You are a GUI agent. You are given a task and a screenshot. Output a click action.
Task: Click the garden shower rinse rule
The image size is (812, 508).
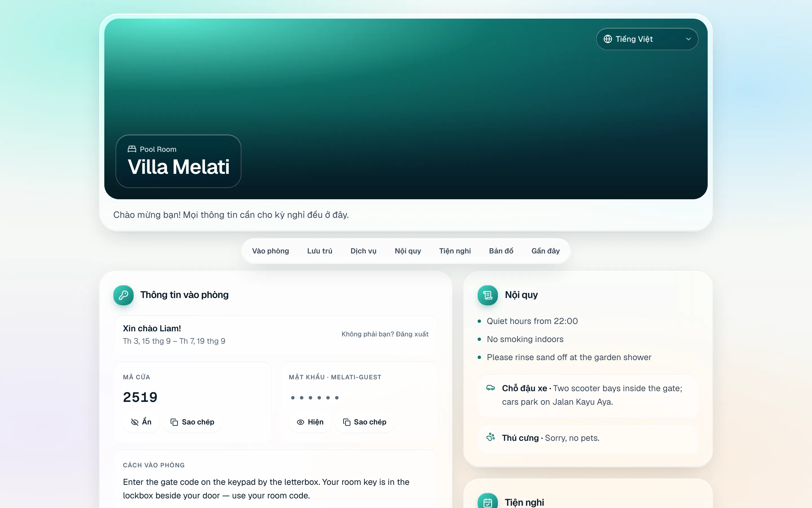pyautogui.click(x=569, y=357)
